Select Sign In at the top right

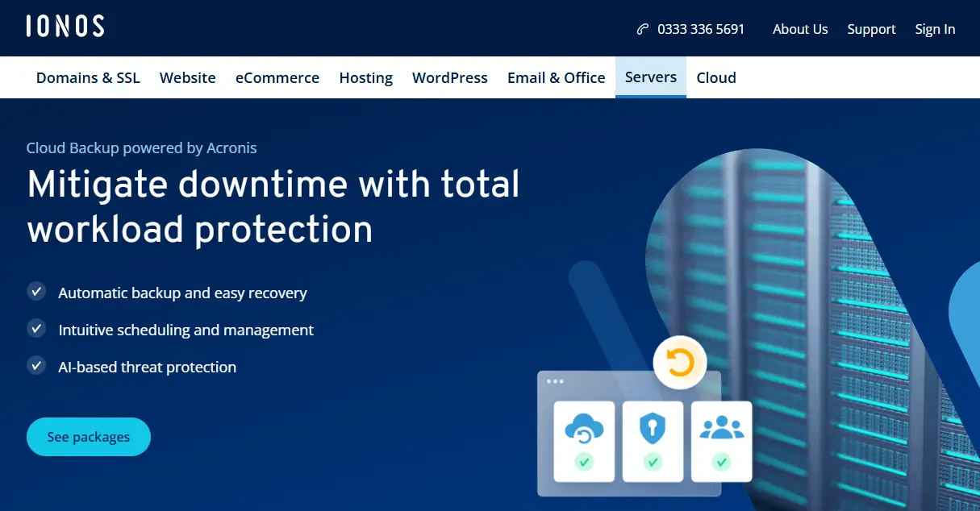[935, 29]
